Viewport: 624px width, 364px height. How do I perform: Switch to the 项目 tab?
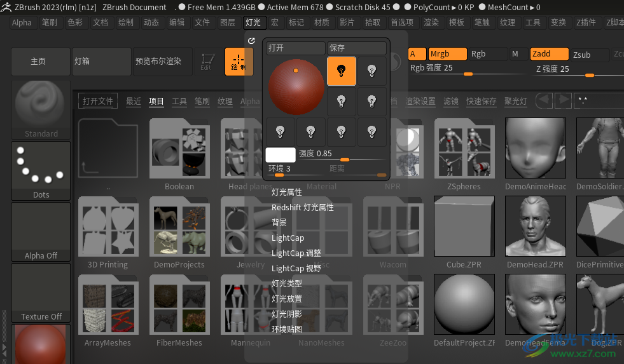[x=156, y=102]
